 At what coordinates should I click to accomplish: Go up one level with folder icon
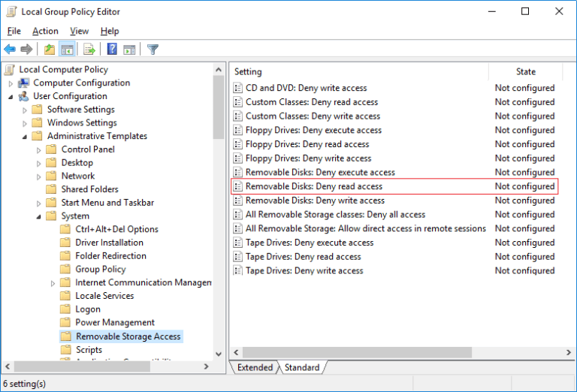(49, 50)
